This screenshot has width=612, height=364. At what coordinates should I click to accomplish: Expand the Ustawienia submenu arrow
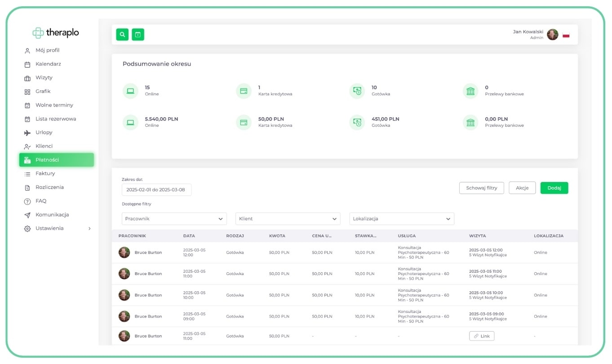(x=89, y=229)
